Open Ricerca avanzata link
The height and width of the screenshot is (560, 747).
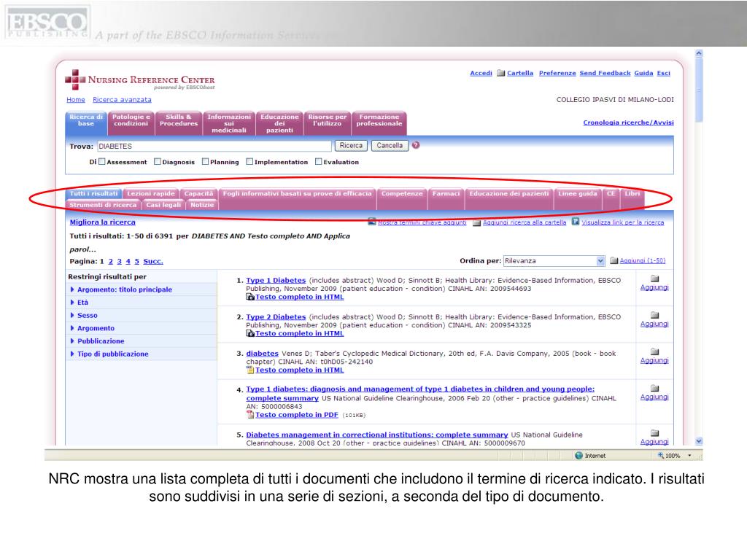click(x=122, y=100)
